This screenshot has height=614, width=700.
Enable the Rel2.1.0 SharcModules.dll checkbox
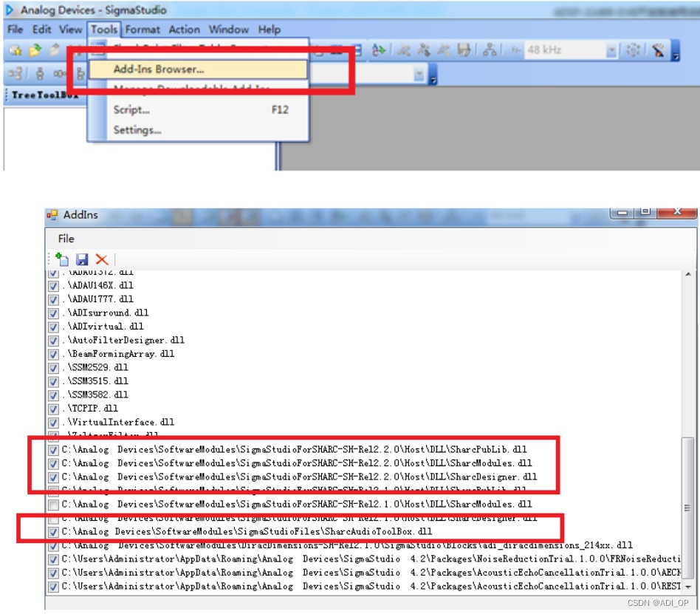[54, 505]
